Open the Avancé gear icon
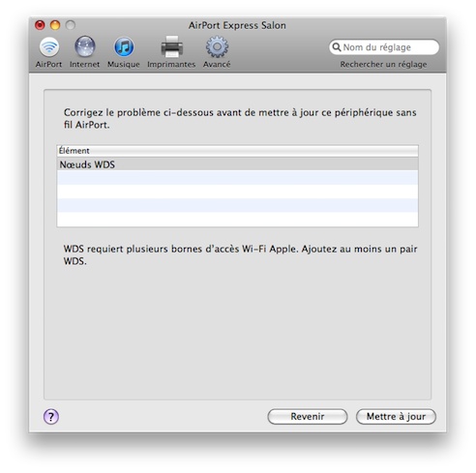The height and width of the screenshot is (473, 476). [x=217, y=47]
